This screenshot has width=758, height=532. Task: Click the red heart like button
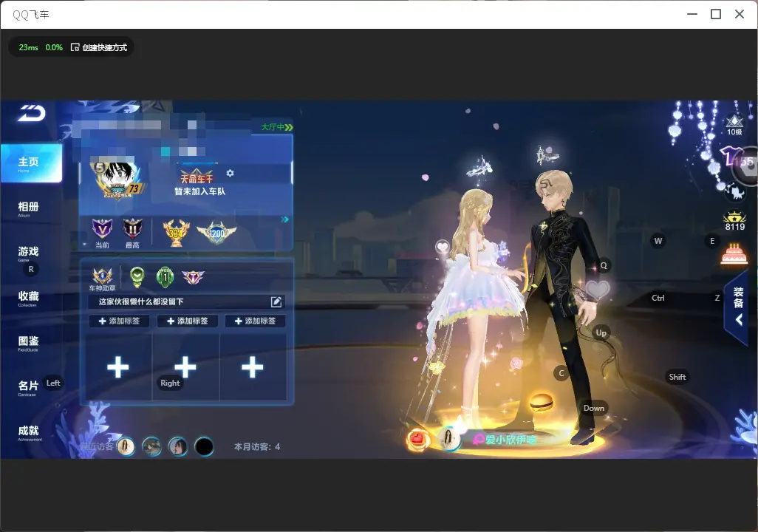[x=417, y=439]
